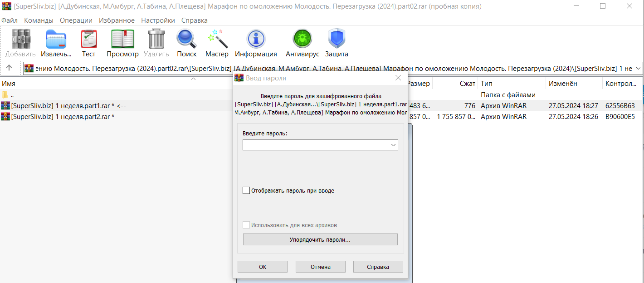
Task: Expand the address bar path dropdown
Action: pyautogui.click(x=639, y=68)
